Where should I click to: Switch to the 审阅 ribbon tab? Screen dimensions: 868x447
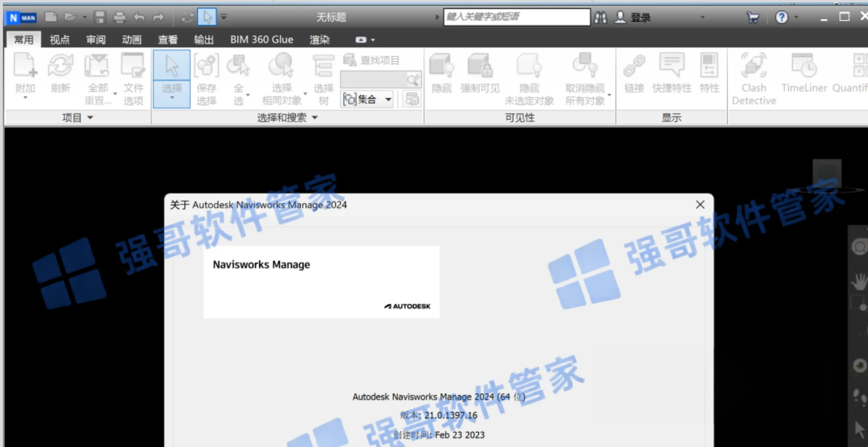(96, 39)
